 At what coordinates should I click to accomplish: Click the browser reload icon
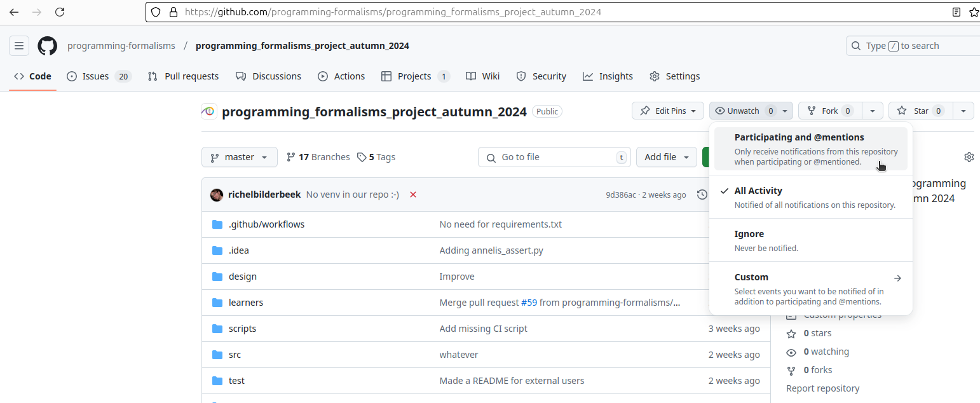59,12
